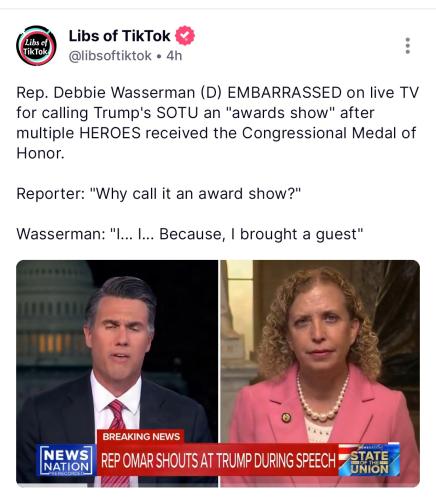Click the 4h post timestamp
Image resolution: width=436 pixels, height=500 pixels.
pos(174,56)
